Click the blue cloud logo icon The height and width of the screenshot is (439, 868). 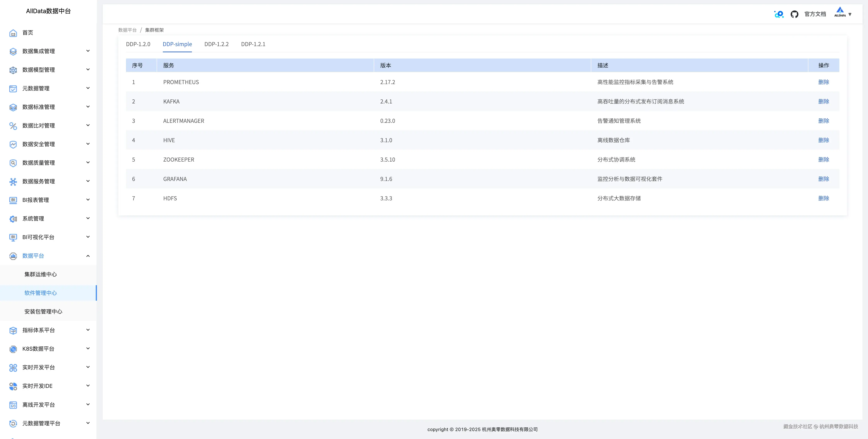[779, 14]
